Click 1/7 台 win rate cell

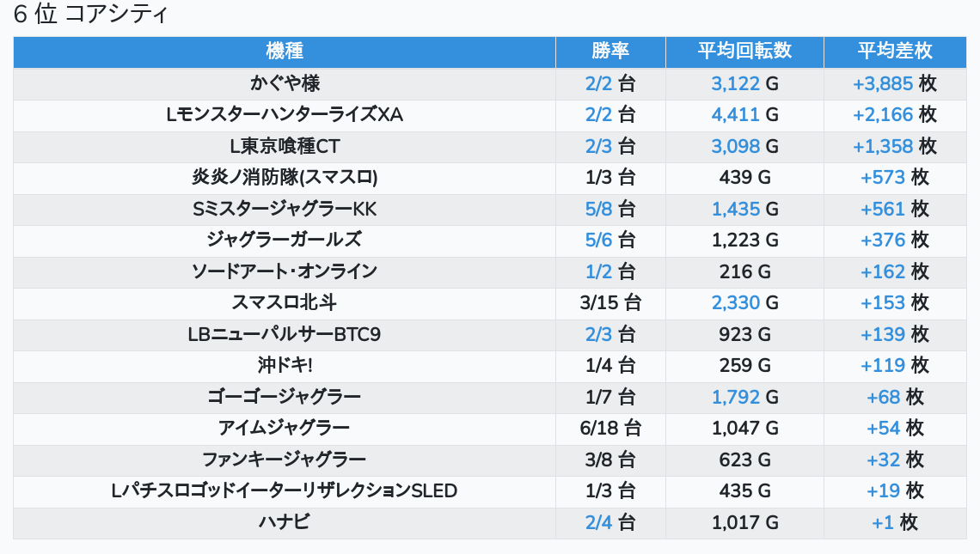point(610,397)
